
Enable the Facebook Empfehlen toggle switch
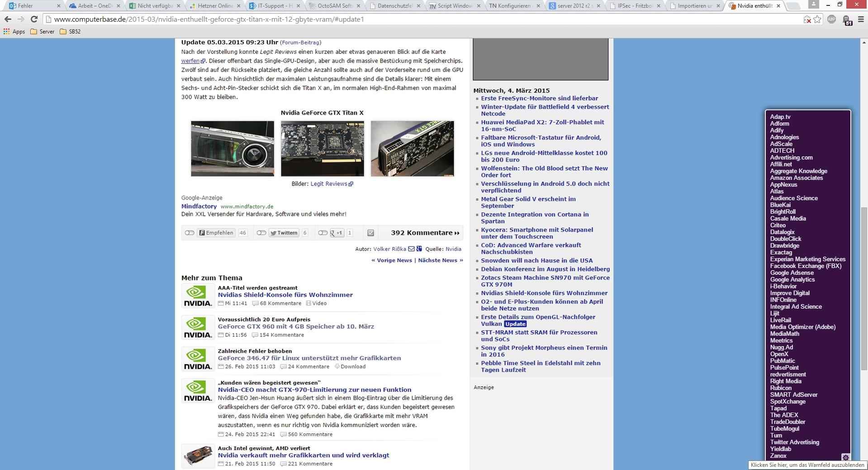pyautogui.click(x=190, y=233)
